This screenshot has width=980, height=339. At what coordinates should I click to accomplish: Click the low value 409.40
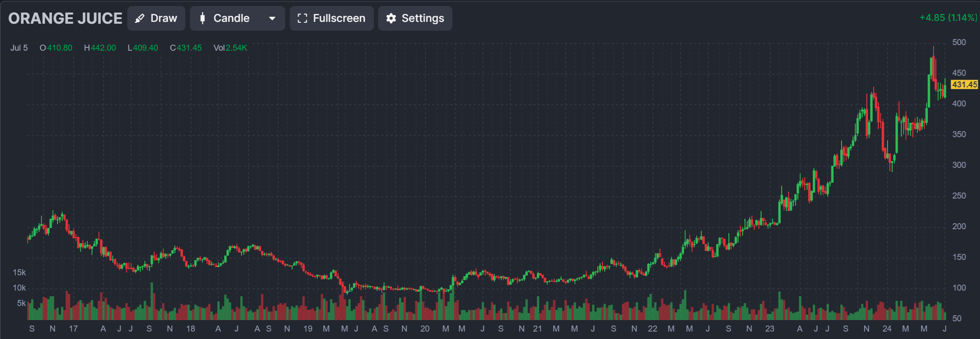145,48
